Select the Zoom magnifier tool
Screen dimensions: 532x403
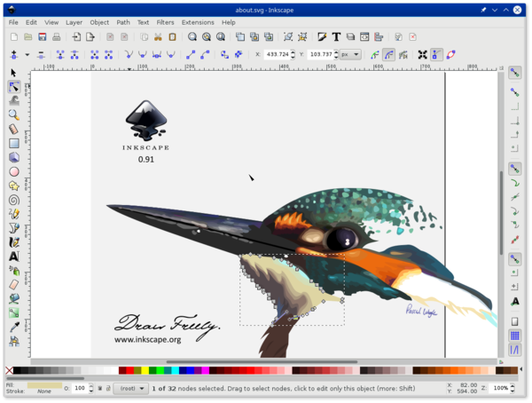point(13,115)
